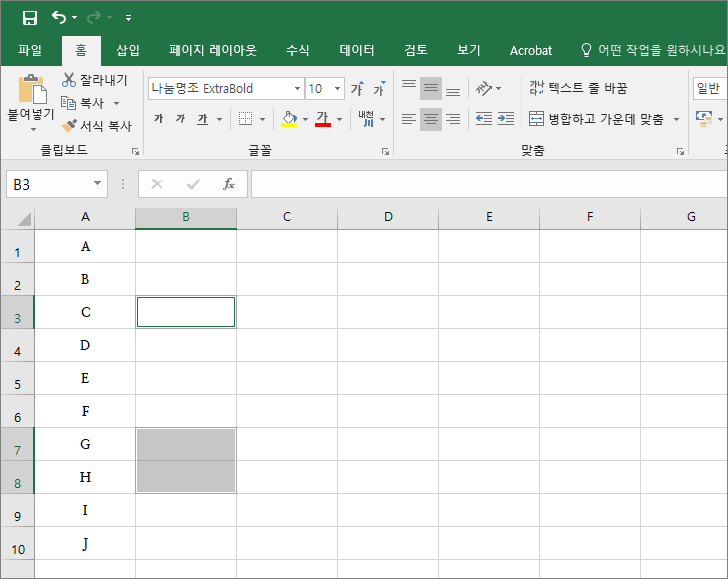Select row 5 header
728x579 pixels.
pos(17,378)
